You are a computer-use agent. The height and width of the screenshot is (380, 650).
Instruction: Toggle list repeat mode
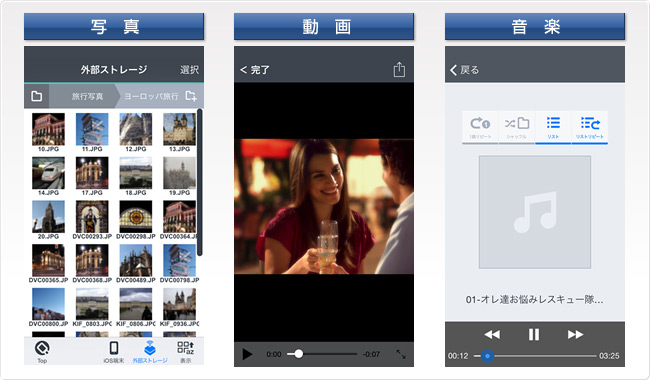point(589,128)
